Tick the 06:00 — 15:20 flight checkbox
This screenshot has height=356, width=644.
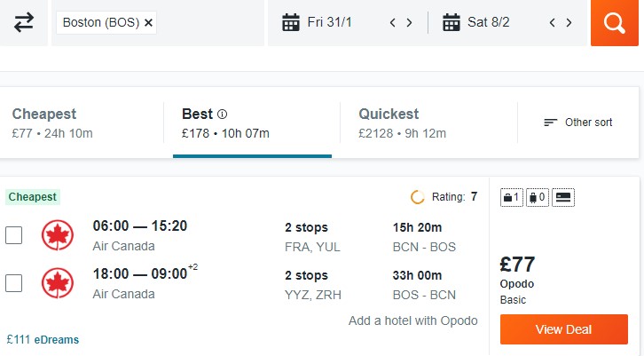(13, 235)
